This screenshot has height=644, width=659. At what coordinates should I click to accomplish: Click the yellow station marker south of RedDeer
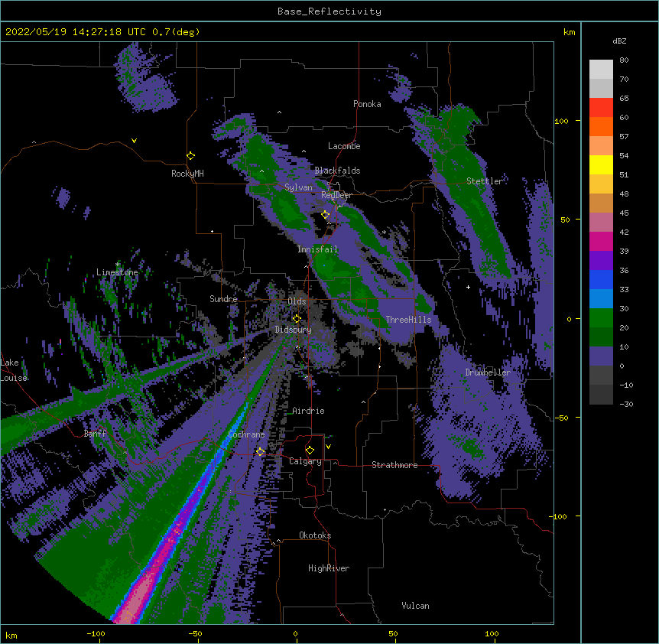326,215
